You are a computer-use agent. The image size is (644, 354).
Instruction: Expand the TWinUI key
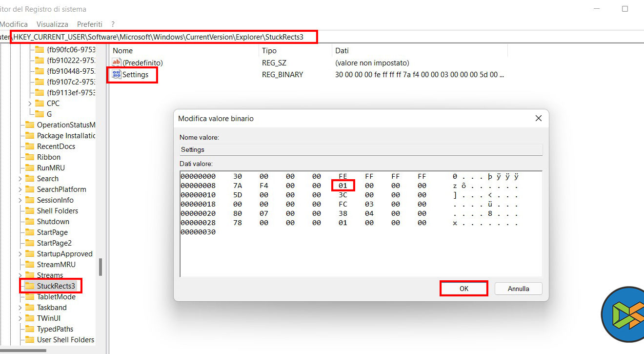click(20, 318)
